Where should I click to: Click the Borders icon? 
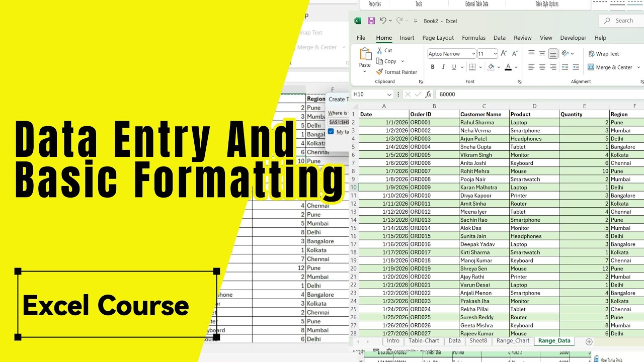(472, 67)
